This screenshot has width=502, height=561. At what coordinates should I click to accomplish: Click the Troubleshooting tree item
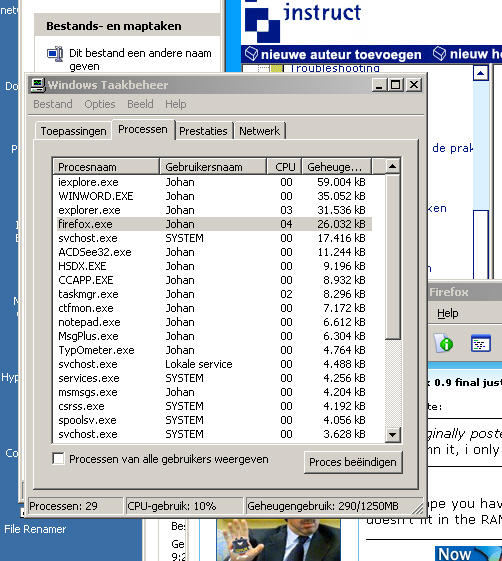pyautogui.click(x=334, y=68)
